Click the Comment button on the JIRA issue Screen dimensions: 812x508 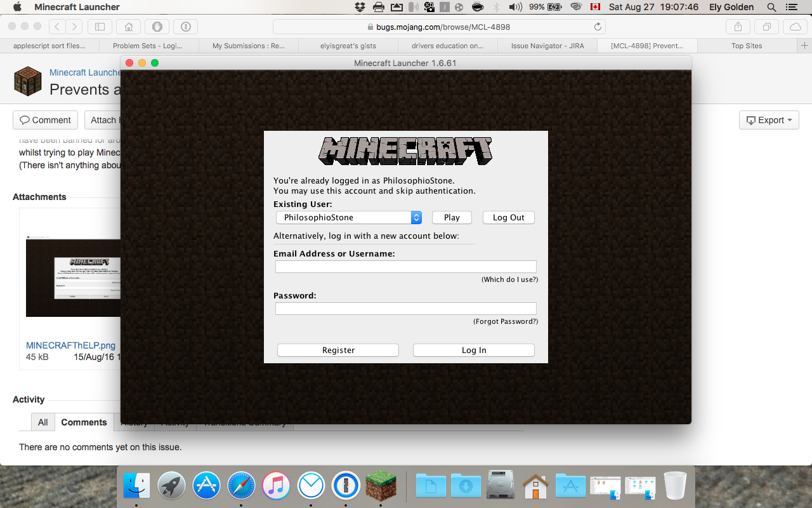(x=45, y=120)
